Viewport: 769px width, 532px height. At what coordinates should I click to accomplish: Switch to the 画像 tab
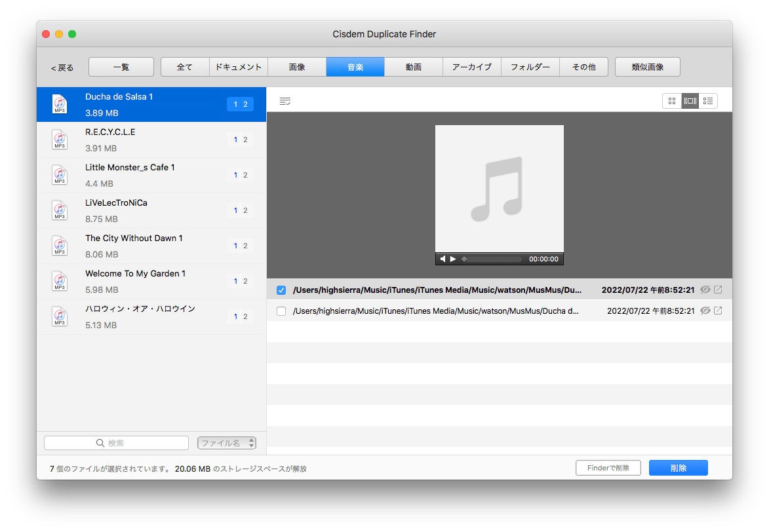tap(297, 67)
